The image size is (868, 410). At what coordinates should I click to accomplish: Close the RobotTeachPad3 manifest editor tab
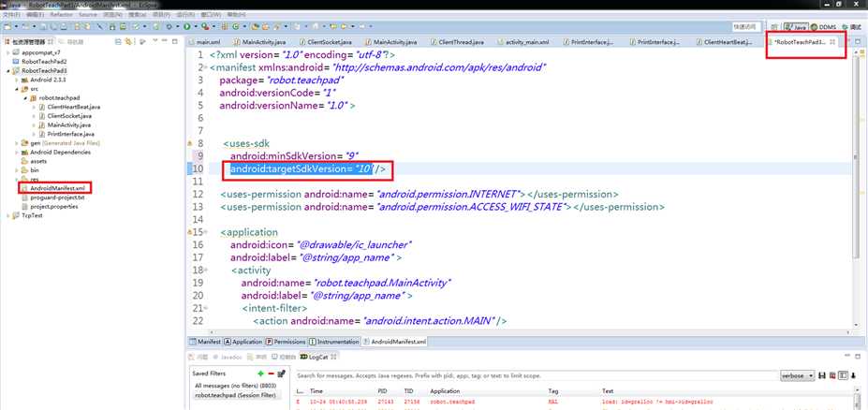[x=832, y=41]
